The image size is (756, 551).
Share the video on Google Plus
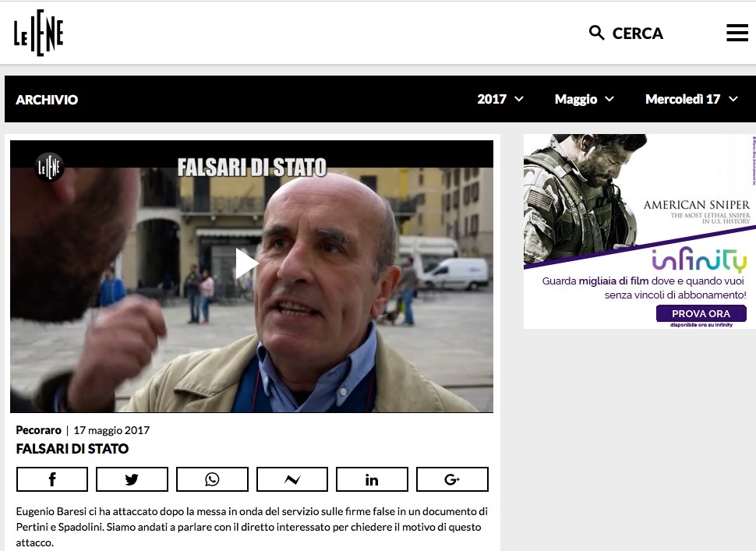click(452, 479)
